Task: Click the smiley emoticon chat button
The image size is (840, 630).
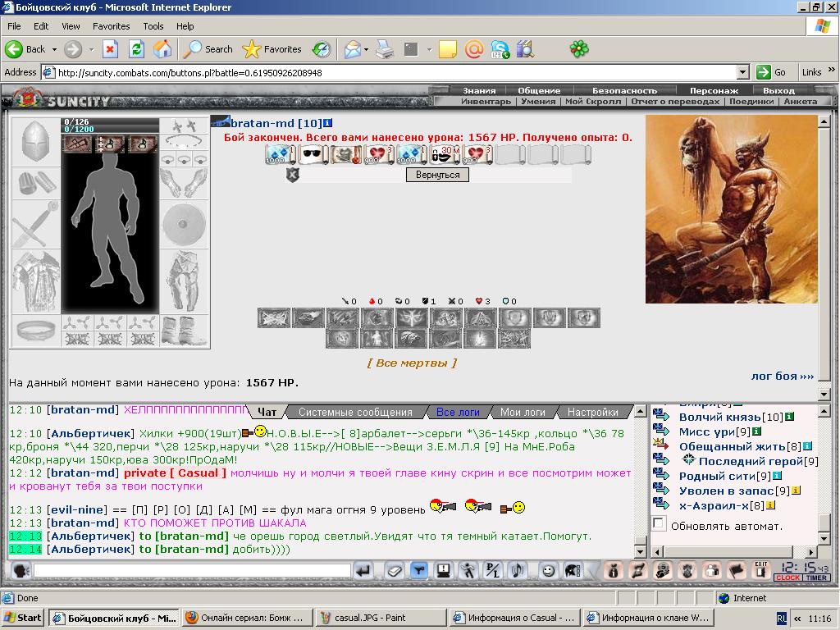Action: click(547, 571)
